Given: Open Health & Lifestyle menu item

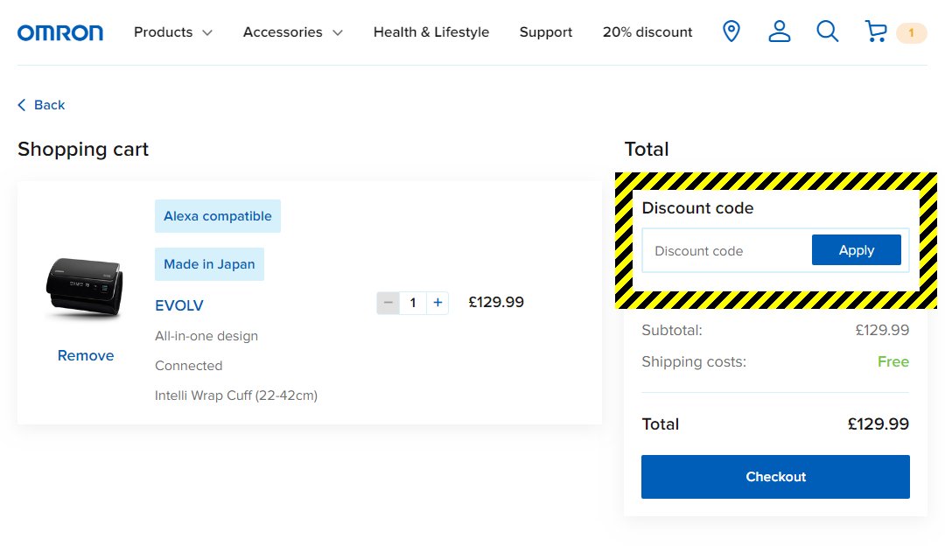Looking at the screenshot, I should tap(430, 32).
